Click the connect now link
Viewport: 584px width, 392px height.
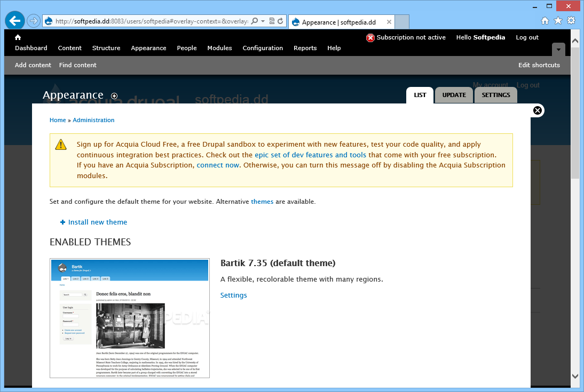[x=218, y=165]
